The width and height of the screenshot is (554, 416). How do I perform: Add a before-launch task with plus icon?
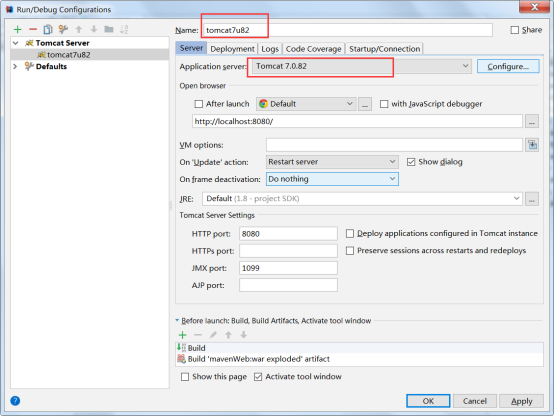pyautogui.click(x=183, y=335)
